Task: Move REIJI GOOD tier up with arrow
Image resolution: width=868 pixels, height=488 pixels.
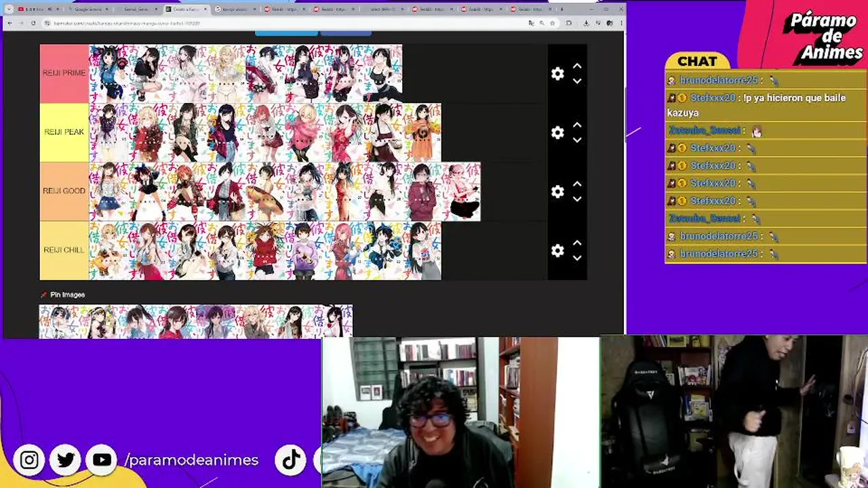Action: (x=577, y=184)
